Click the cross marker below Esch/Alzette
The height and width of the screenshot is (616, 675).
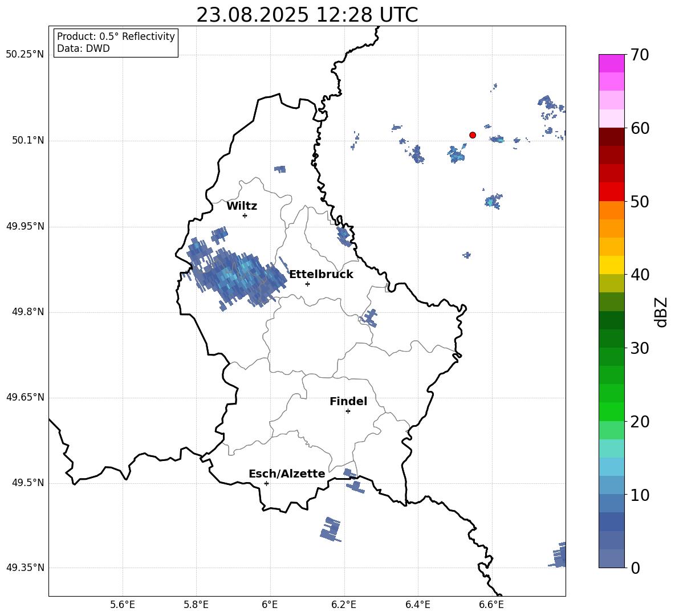[x=266, y=483]
